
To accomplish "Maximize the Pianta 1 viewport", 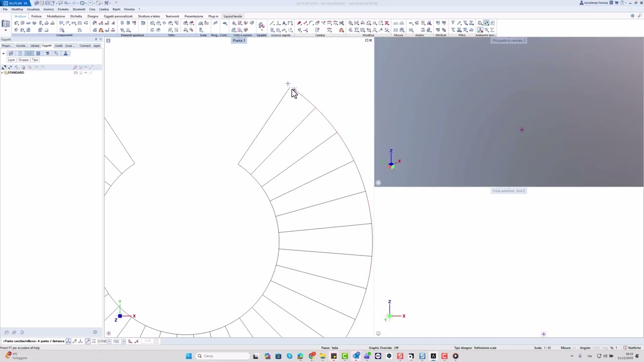I will (367, 40).
